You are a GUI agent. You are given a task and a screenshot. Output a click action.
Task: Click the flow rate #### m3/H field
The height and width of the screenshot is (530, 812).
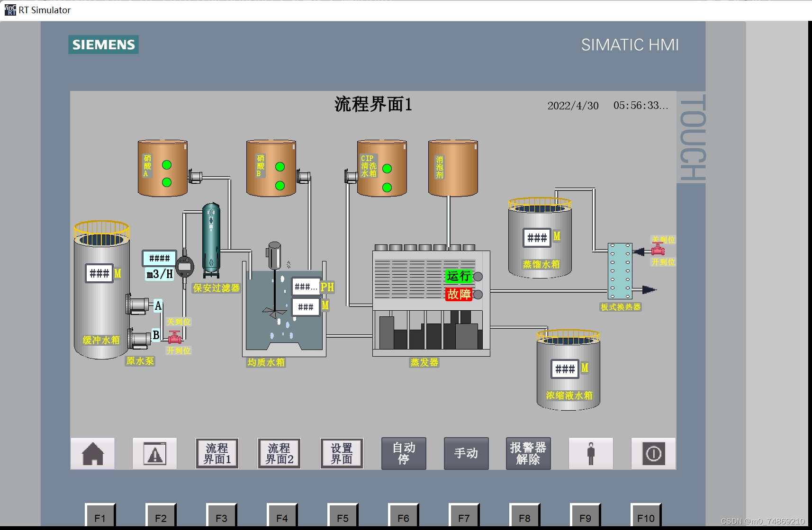(160, 258)
